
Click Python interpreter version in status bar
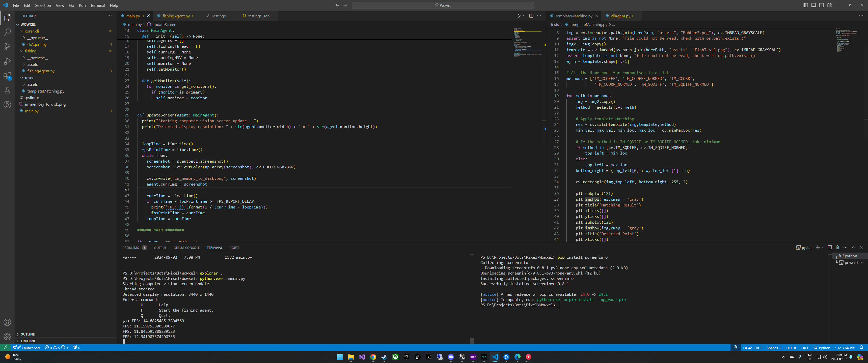click(844, 348)
